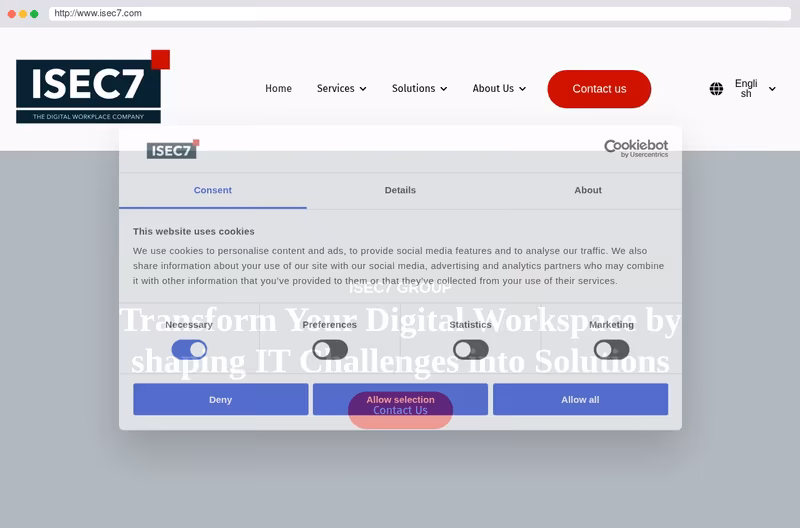Toggle the Necessary cookies switch
The image size is (800, 528).
(189, 350)
